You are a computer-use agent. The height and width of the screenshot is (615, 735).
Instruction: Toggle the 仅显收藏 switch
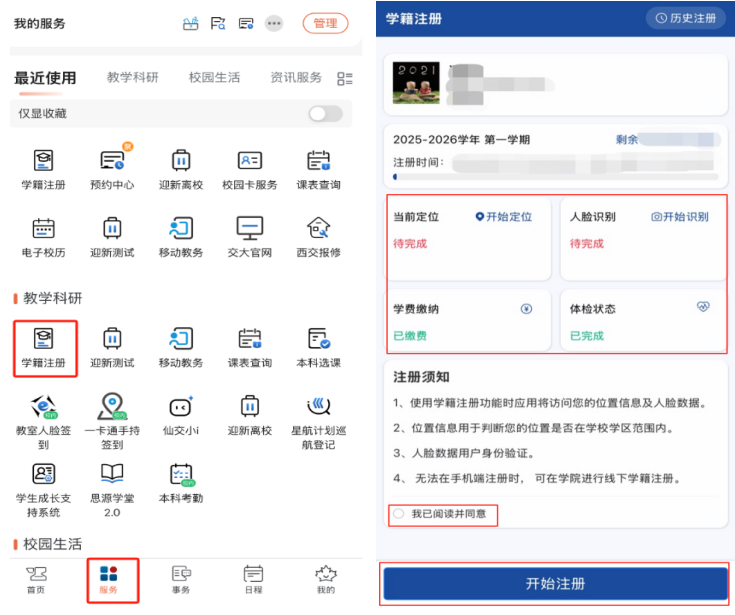325,114
